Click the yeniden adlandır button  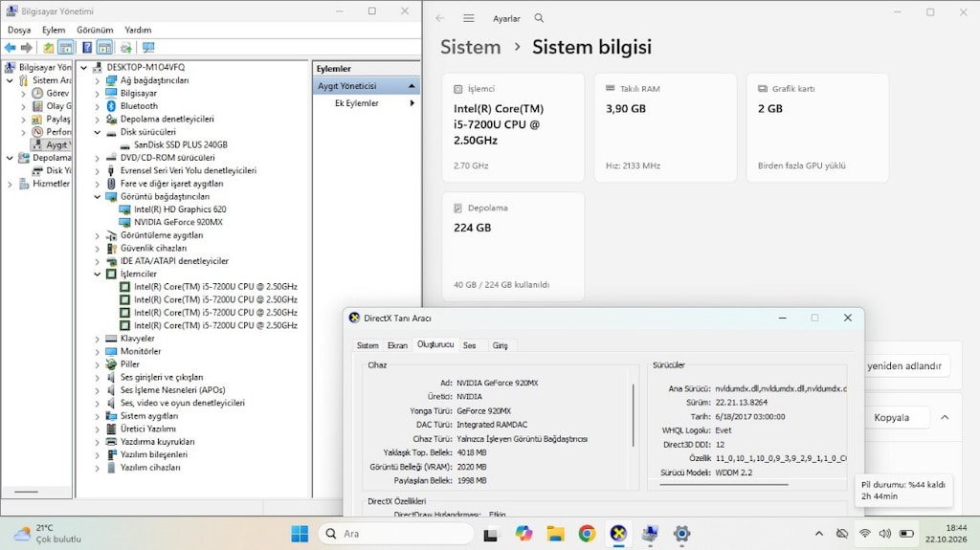click(904, 366)
